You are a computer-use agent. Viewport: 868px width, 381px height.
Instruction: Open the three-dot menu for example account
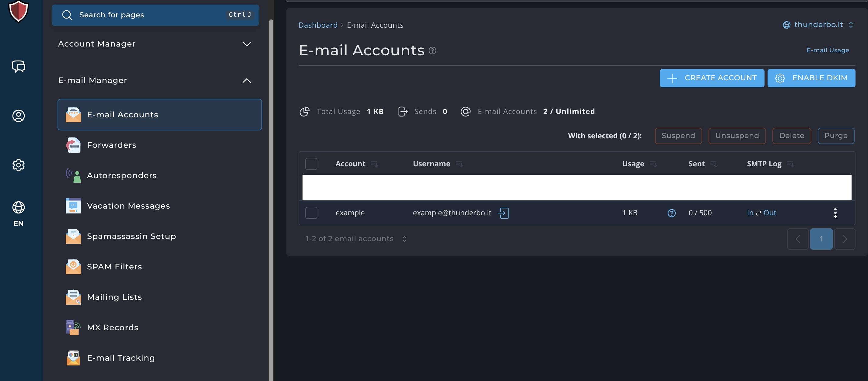pos(835,213)
